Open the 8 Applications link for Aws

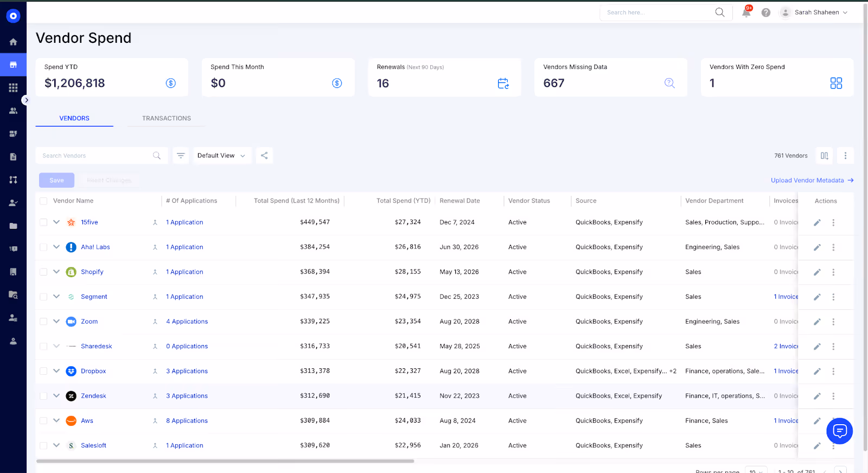[187, 421]
